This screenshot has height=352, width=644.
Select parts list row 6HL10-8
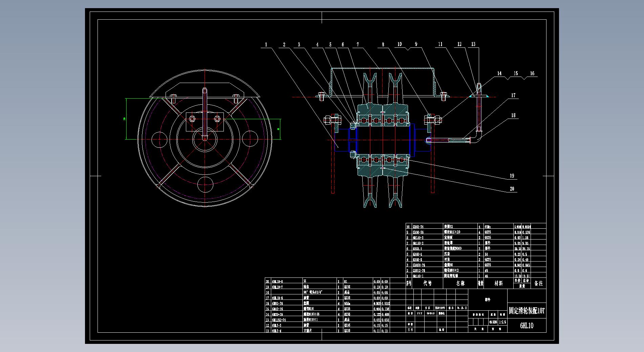278,282
